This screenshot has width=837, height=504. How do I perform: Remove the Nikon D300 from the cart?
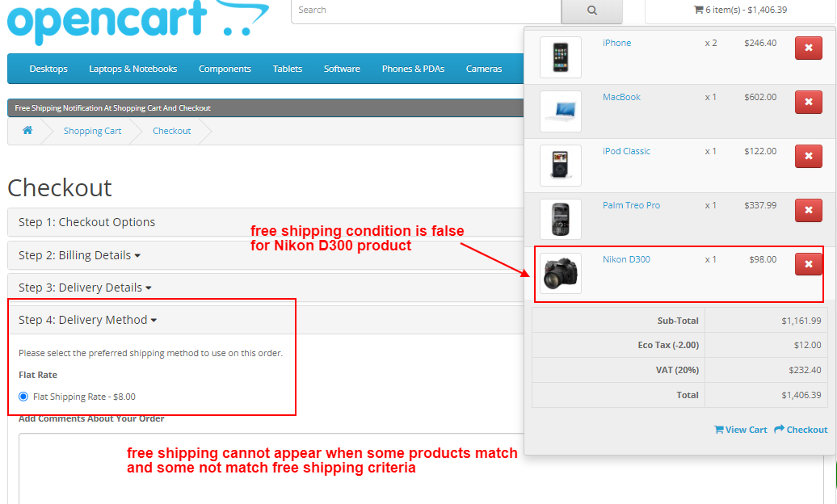808,264
